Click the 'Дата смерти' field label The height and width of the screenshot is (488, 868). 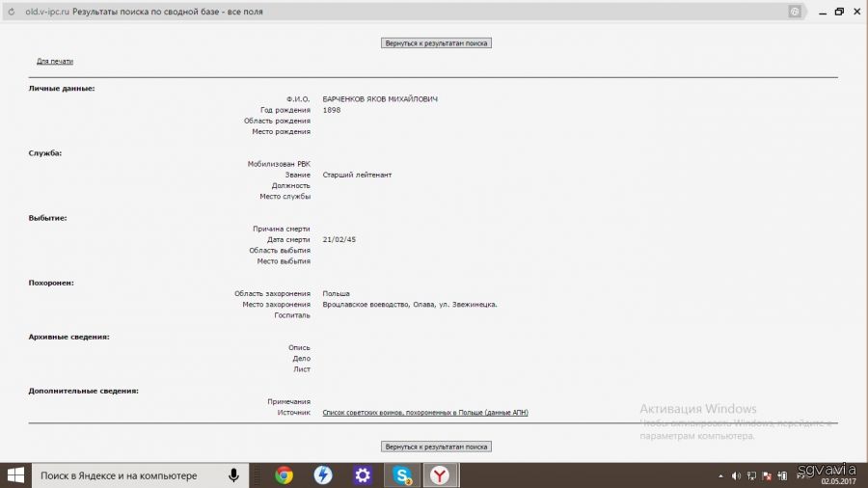click(x=288, y=239)
